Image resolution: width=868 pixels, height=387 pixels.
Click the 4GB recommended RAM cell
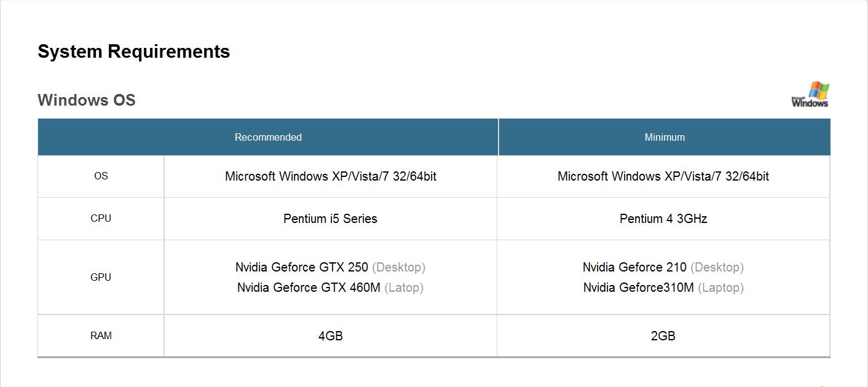[330, 336]
